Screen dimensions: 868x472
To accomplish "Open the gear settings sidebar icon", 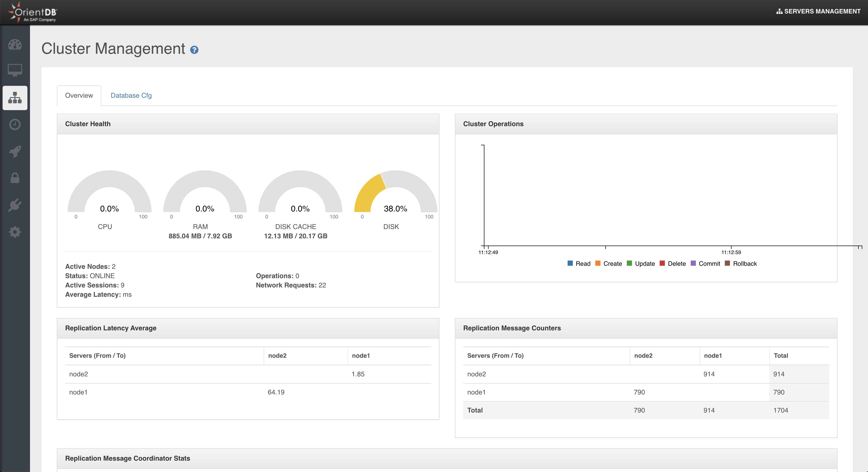I will (15, 232).
